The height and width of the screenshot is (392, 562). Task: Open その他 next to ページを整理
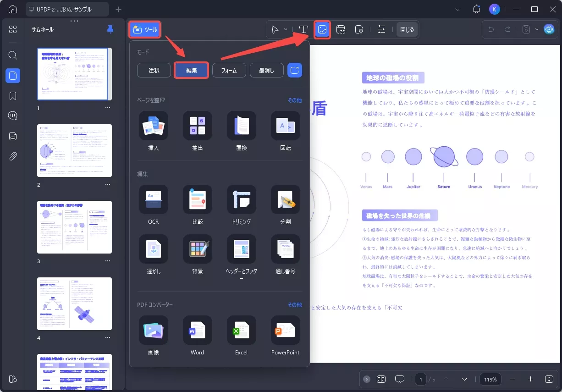(295, 100)
